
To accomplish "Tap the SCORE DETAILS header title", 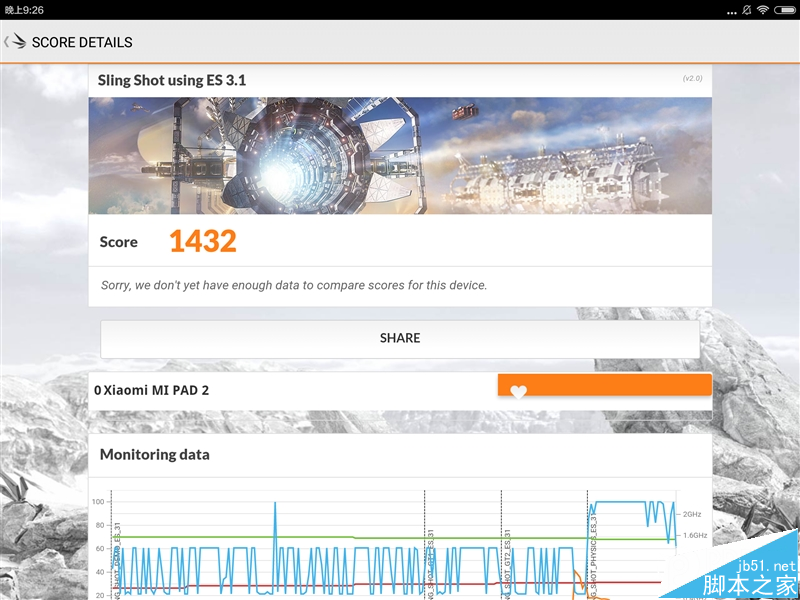I will (82, 42).
